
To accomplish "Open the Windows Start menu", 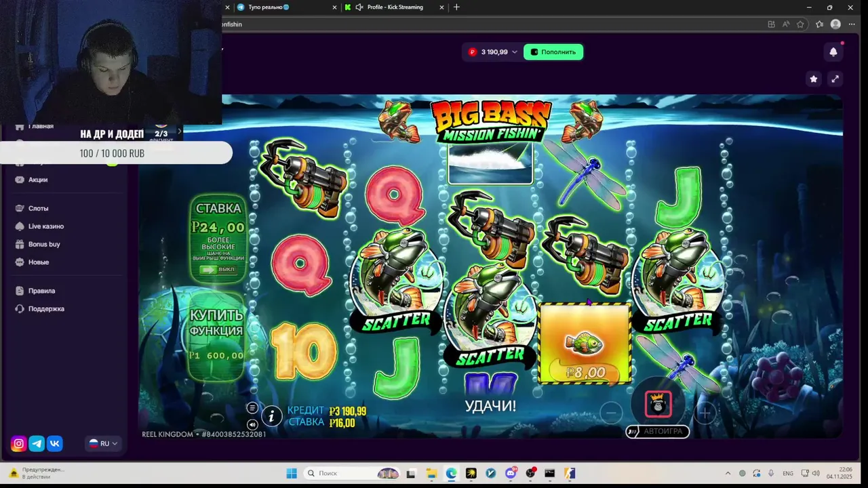I will 292,473.
